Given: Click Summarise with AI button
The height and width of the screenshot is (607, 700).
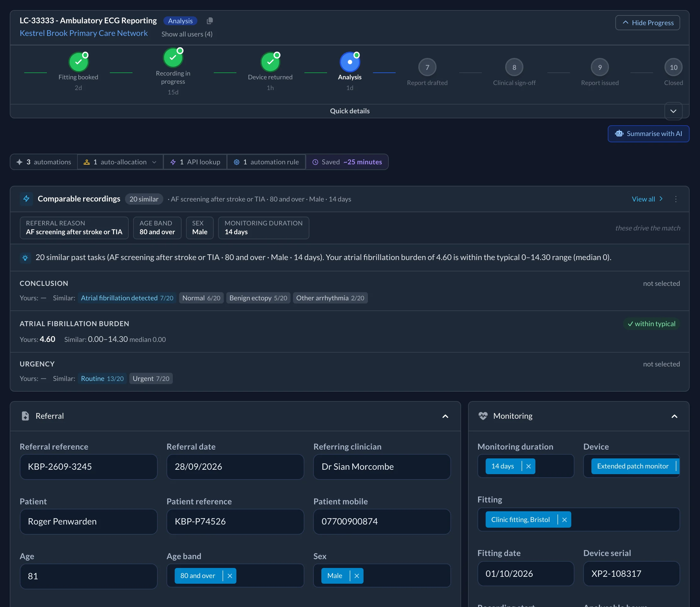Looking at the screenshot, I should coord(648,134).
